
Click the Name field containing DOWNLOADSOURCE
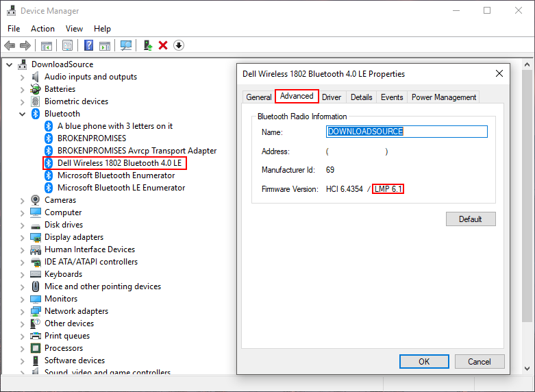pyautogui.click(x=407, y=132)
